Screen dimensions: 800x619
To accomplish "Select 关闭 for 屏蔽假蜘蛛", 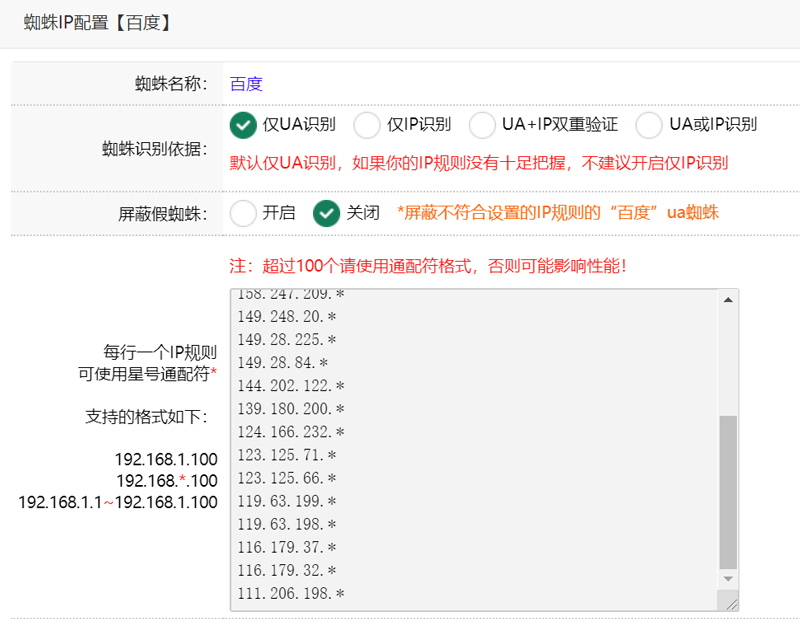I will [x=327, y=213].
